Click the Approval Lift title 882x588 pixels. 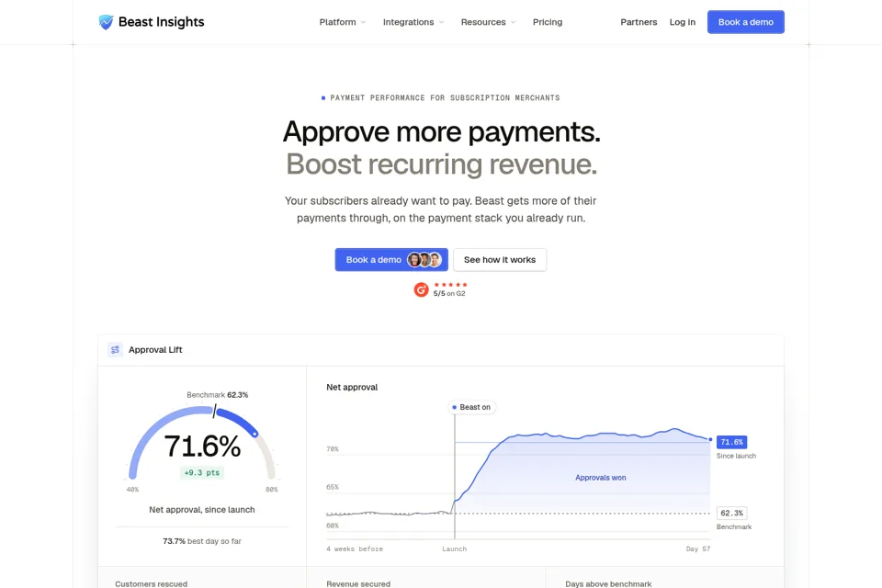click(x=155, y=350)
